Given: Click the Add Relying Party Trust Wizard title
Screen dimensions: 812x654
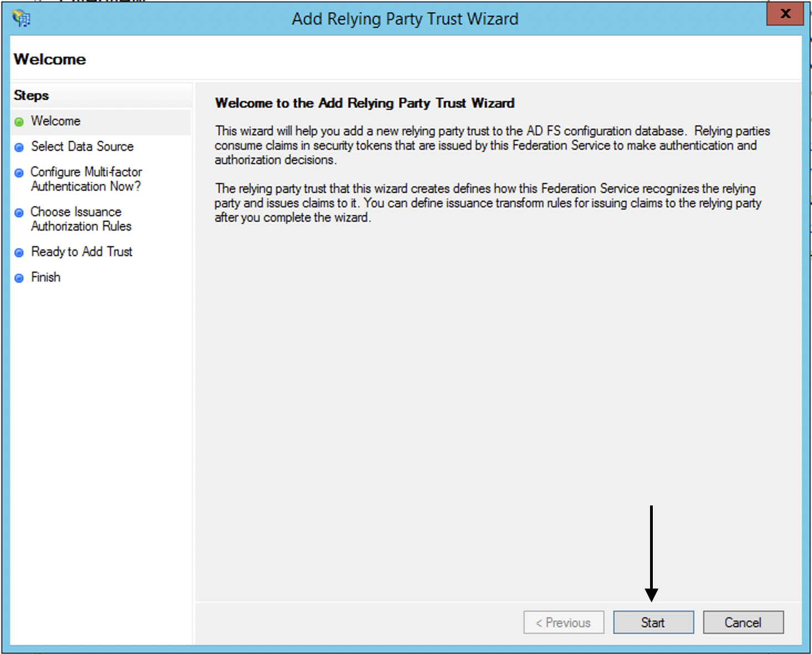Looking at the screenshot, I should [x=405, y=18].
